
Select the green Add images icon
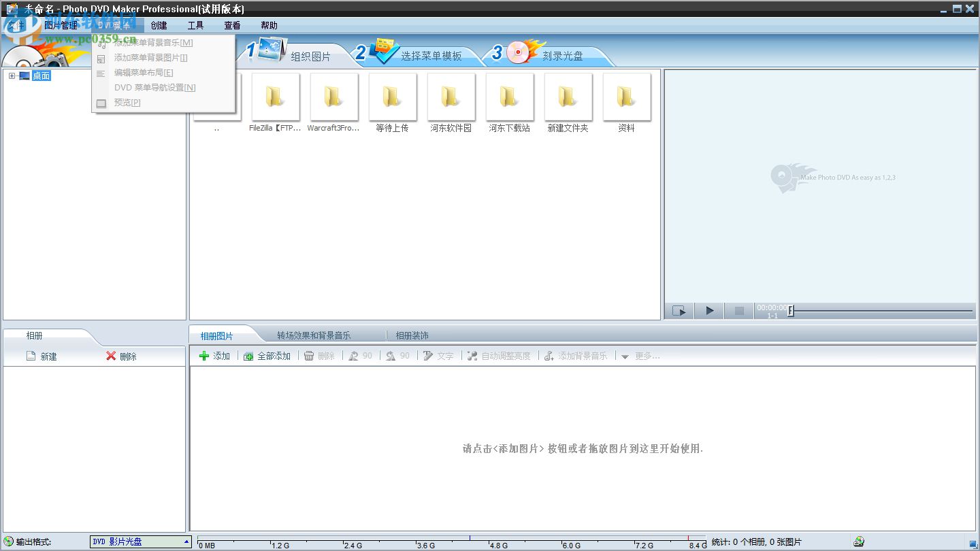[x=205, y=355]
